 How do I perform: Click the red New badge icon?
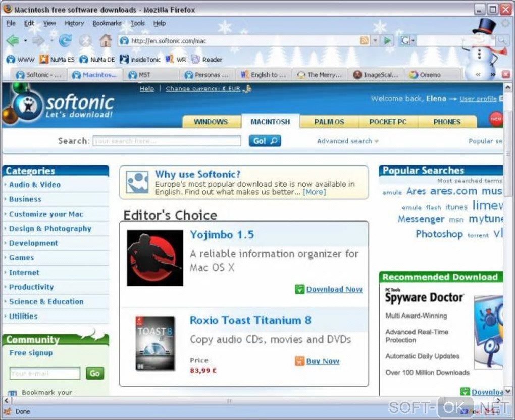coord(496,119)
